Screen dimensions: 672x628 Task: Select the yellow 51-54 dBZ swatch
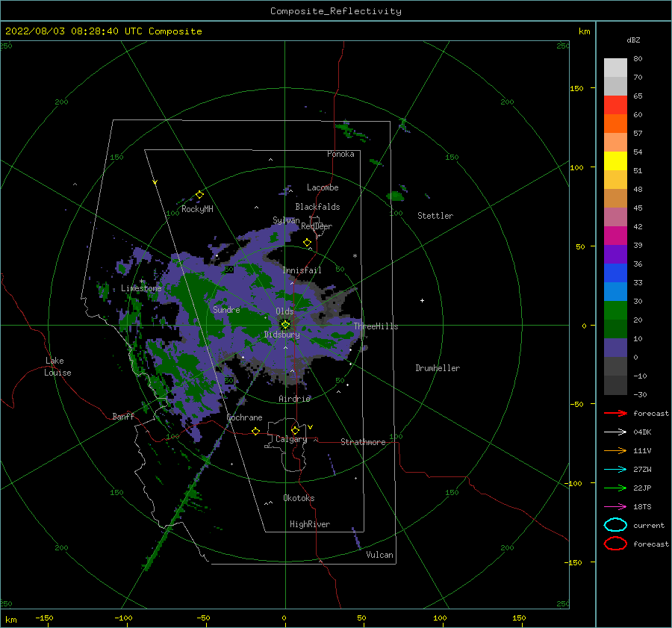tap(615, 161)
